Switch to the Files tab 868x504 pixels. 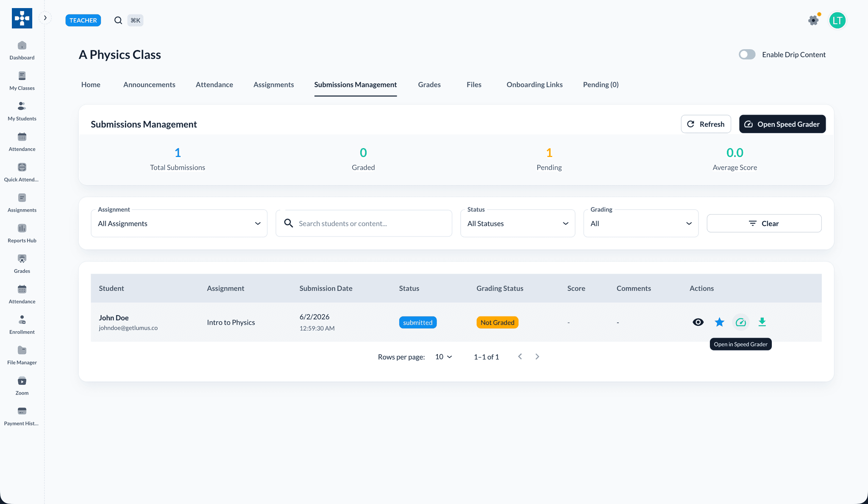(474, 85)
